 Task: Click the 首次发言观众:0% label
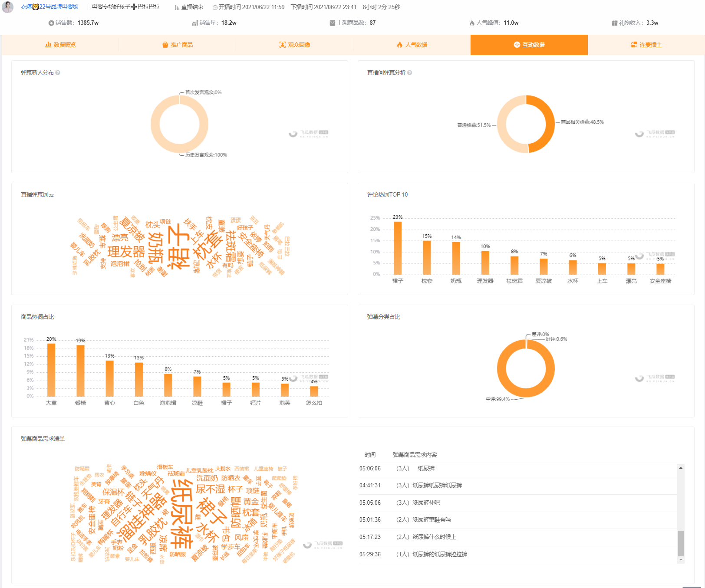[203, 92]
